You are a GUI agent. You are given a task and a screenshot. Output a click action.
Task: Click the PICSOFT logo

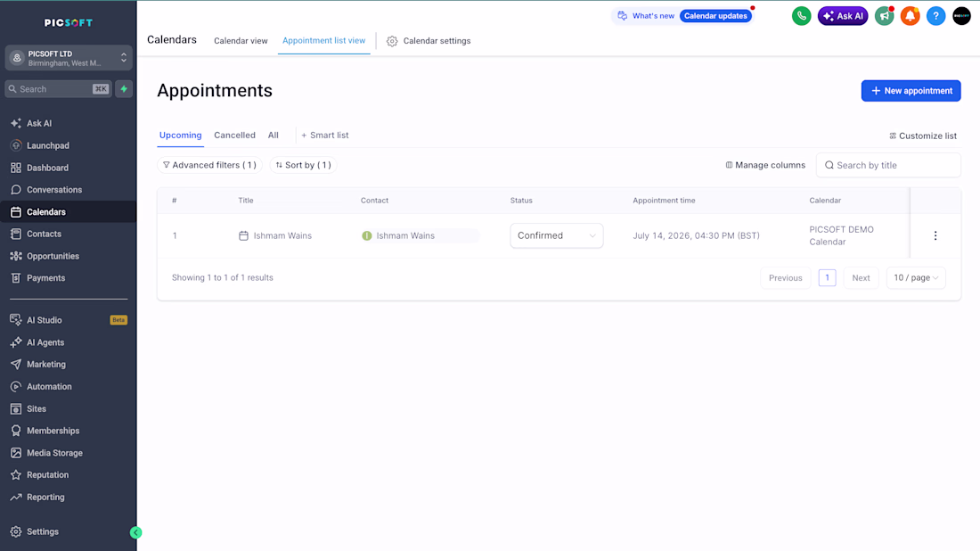click(x=68, y=22)
